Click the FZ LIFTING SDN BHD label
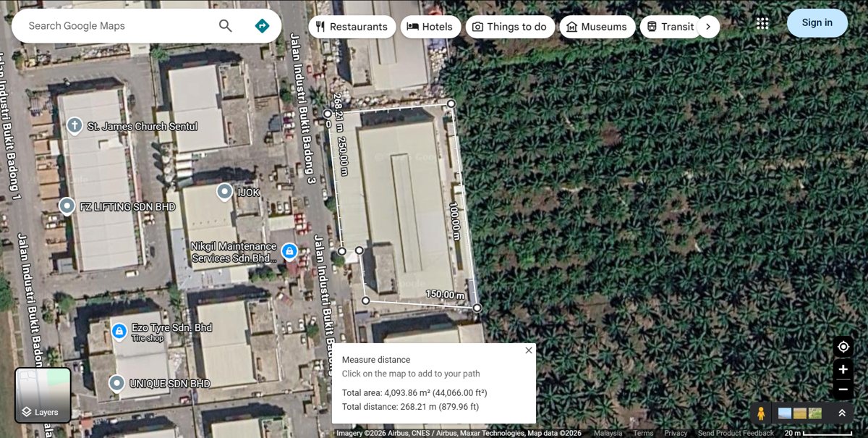The height and width of the screenshot is (438, 868). point(127,207)
